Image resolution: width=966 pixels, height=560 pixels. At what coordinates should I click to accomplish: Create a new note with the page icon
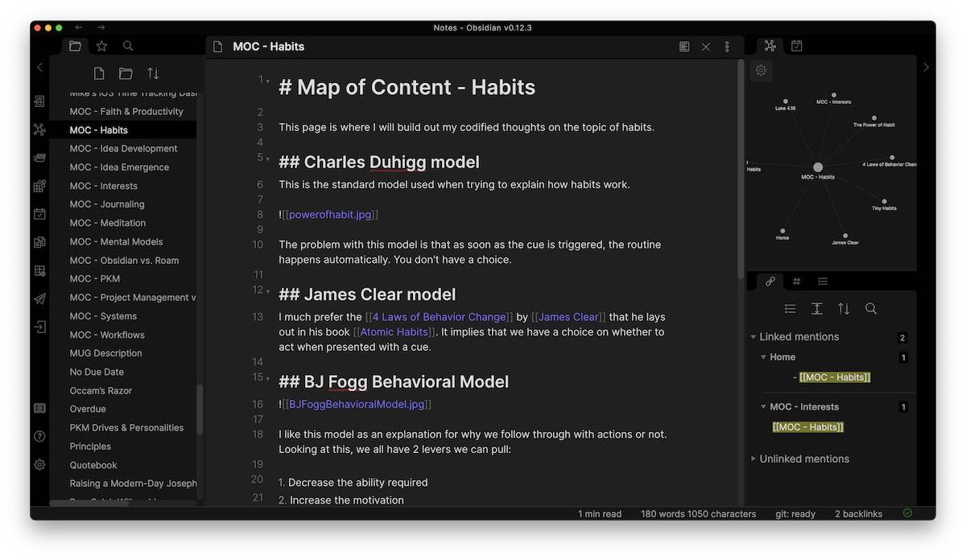click(99, 73)
